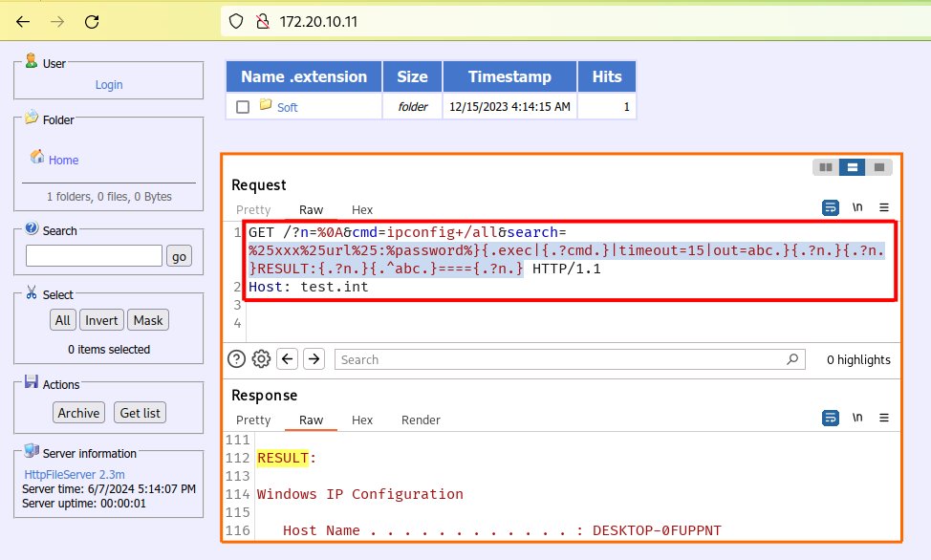Click the go search button
Viewport: 931px width, 560px height.
pos(179,256)
